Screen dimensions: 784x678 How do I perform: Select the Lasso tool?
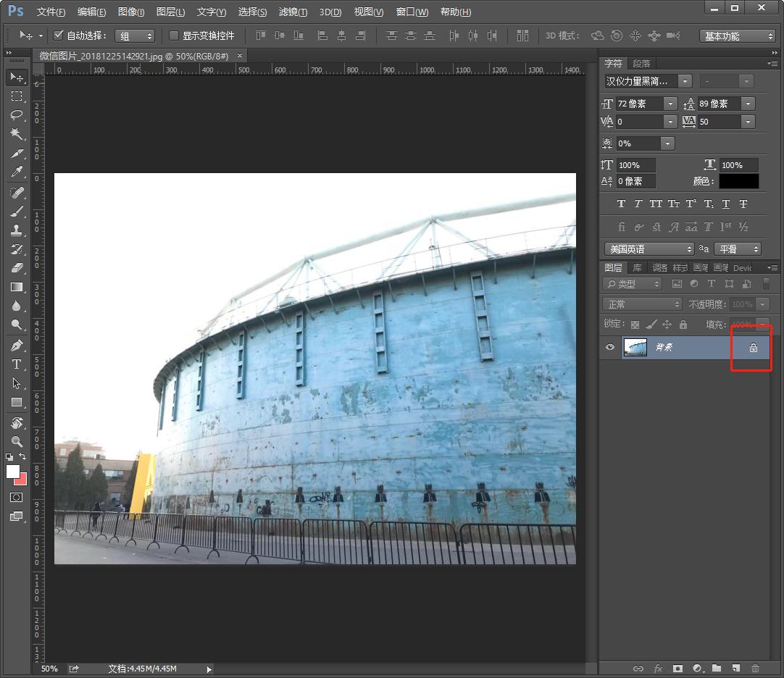coord(17,115)
